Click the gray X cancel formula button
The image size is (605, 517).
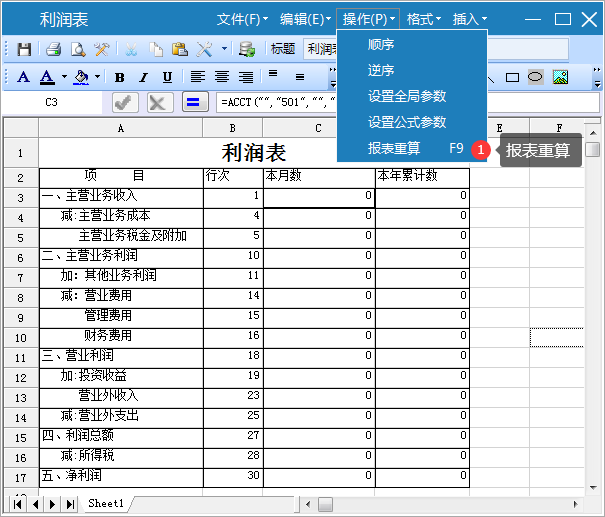click(x=160, y=102)
